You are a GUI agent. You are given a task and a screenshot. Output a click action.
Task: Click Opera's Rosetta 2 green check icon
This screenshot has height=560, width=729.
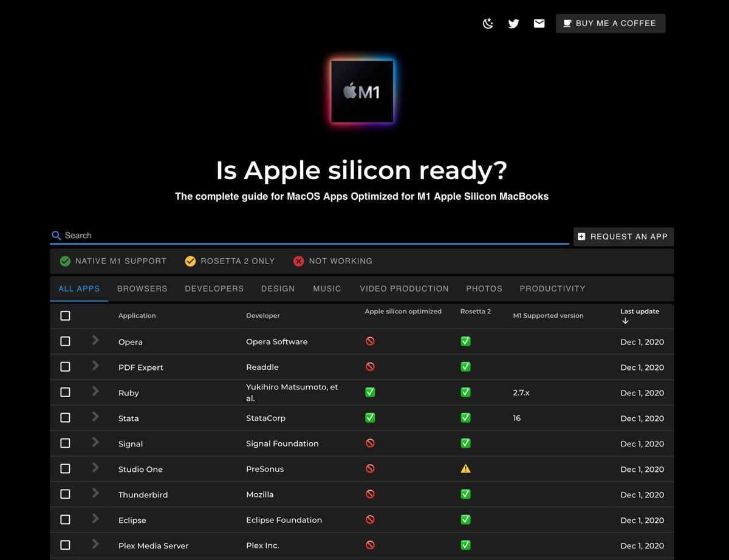465,341
